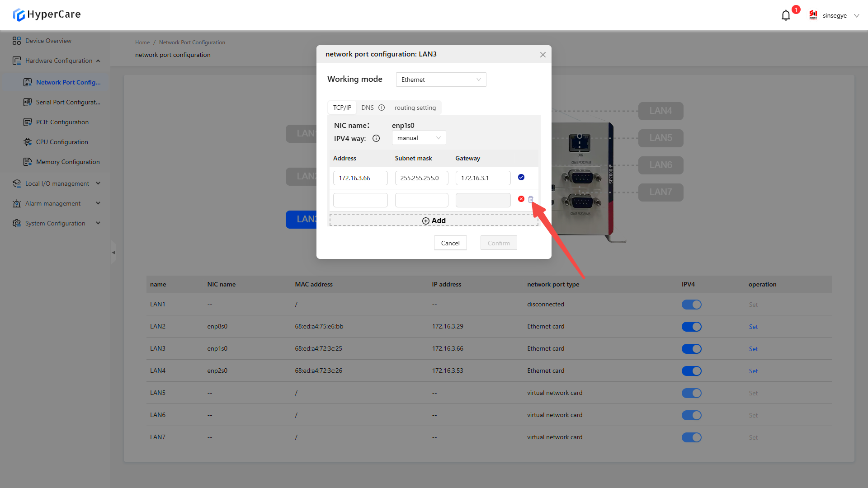Click the info icon beside the DNS tab
The height and width of the screenshot is (488, 868).
click(x=382, y=108)
